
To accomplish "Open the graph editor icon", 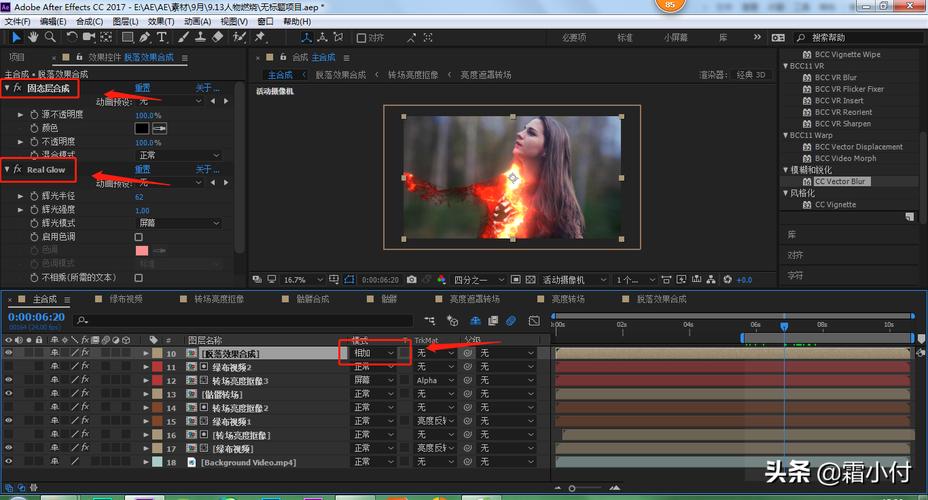I will (534, 321).
